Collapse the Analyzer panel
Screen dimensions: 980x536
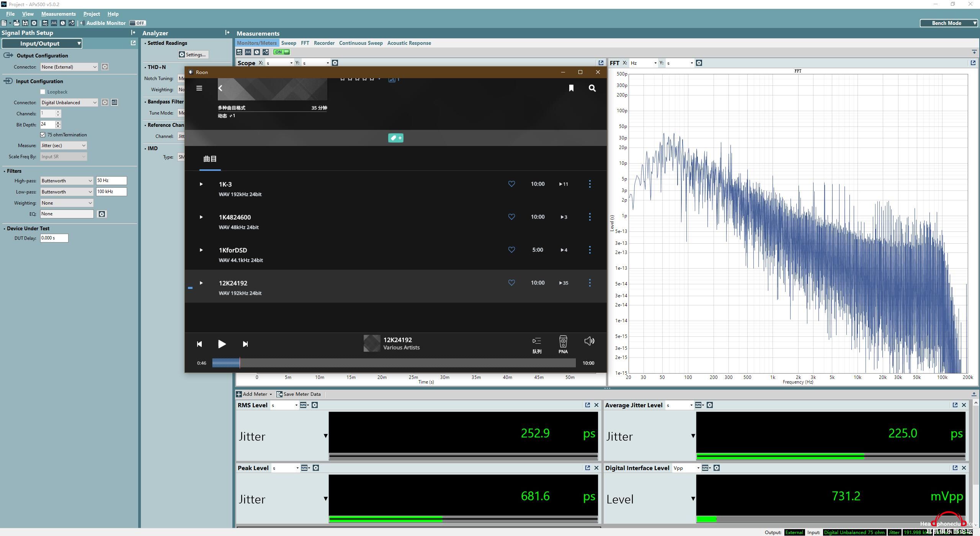coord(227,33)
